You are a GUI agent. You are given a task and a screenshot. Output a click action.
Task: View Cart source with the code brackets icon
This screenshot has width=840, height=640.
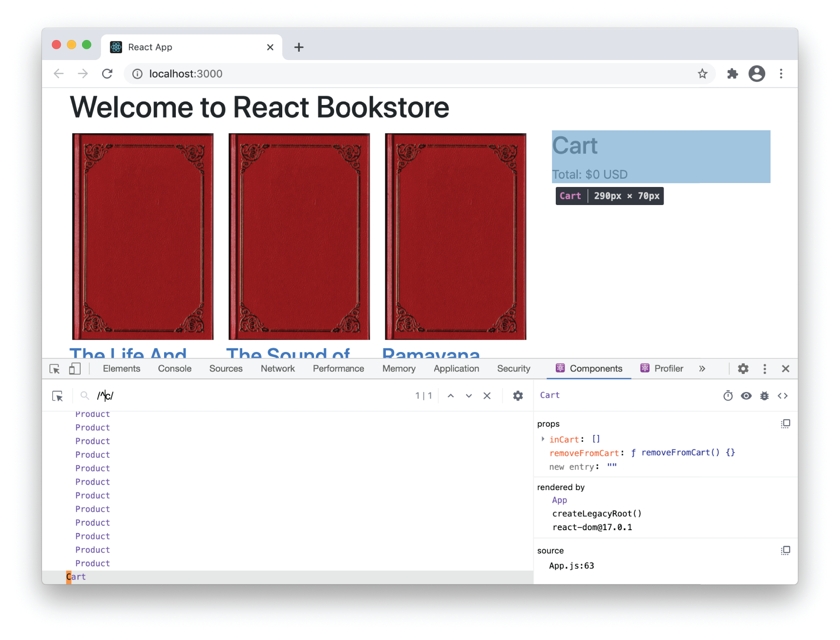click(x=783, y=396)
